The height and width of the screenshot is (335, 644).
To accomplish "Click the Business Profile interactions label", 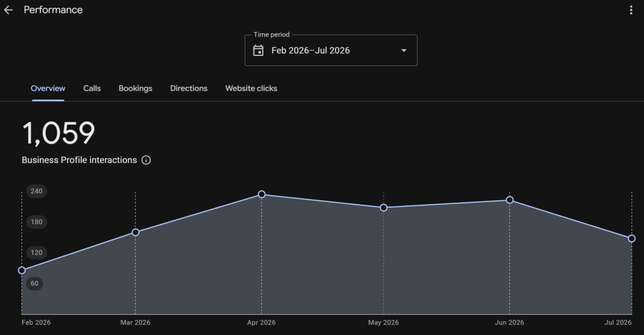I will coord(79,160).
